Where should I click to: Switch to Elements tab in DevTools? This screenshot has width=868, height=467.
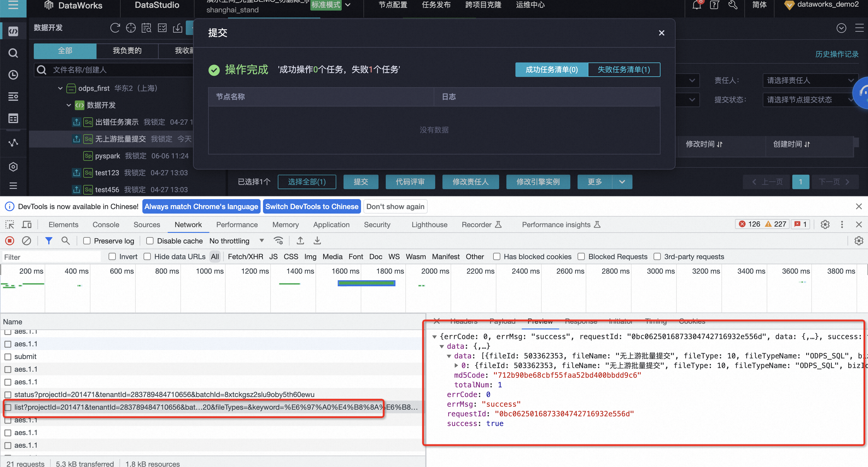pyautogui.click(x=63, y=224)
